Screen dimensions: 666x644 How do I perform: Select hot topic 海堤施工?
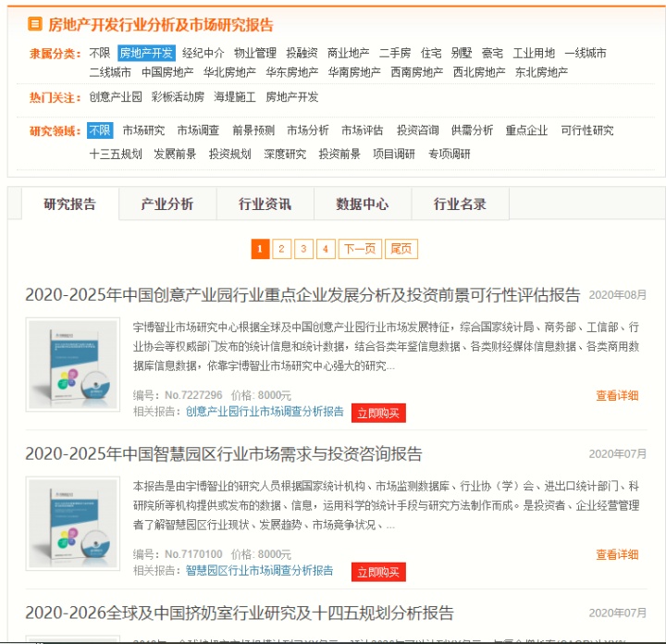235,97
